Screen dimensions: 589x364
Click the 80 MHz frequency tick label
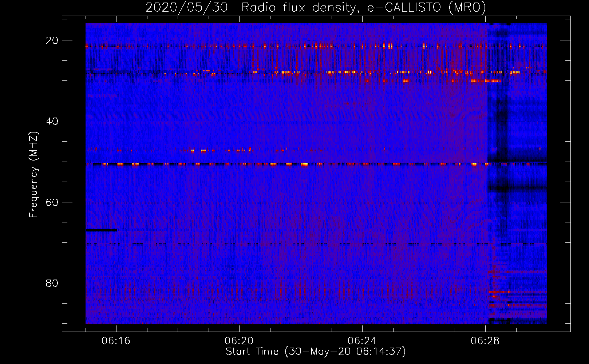coord(52,283)
